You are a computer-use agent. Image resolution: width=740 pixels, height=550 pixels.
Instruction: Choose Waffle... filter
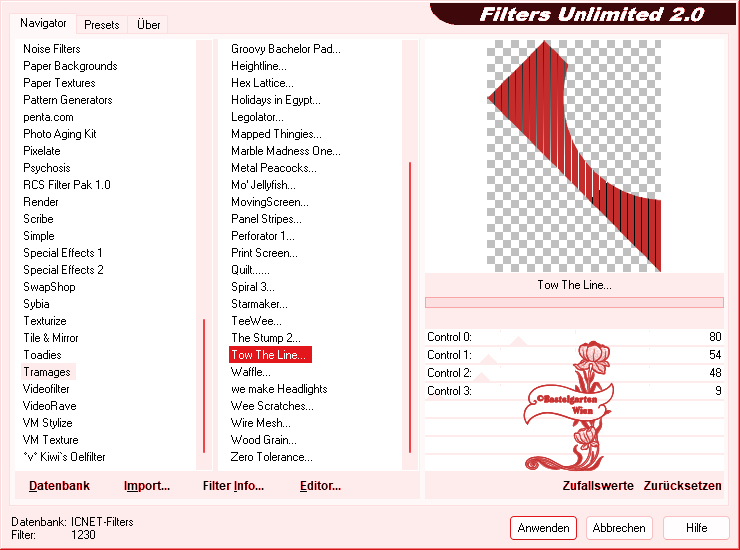click(251, 372)
